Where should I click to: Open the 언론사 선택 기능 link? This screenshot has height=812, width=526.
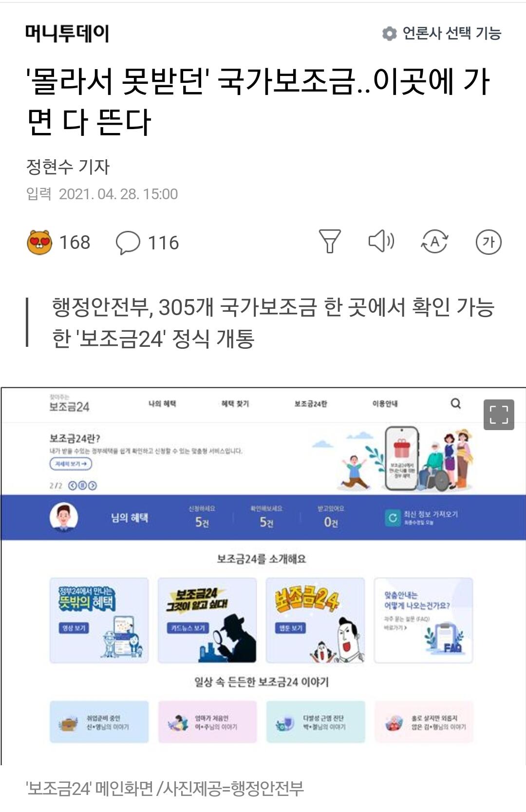[451, 33]
